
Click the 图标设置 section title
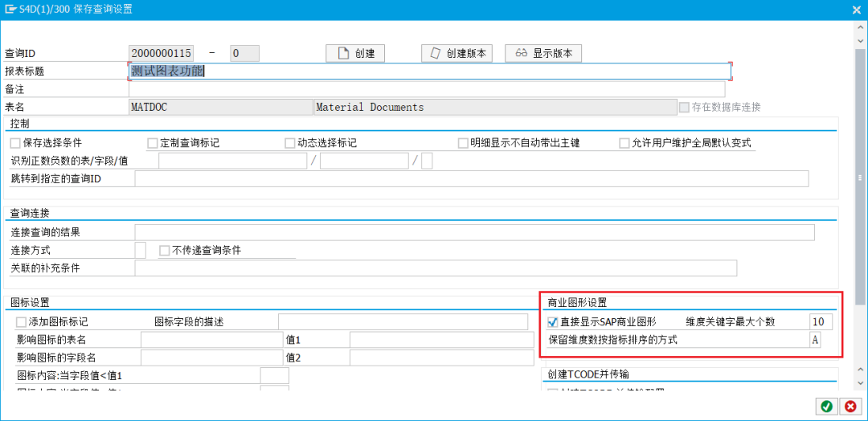[30, 302]
